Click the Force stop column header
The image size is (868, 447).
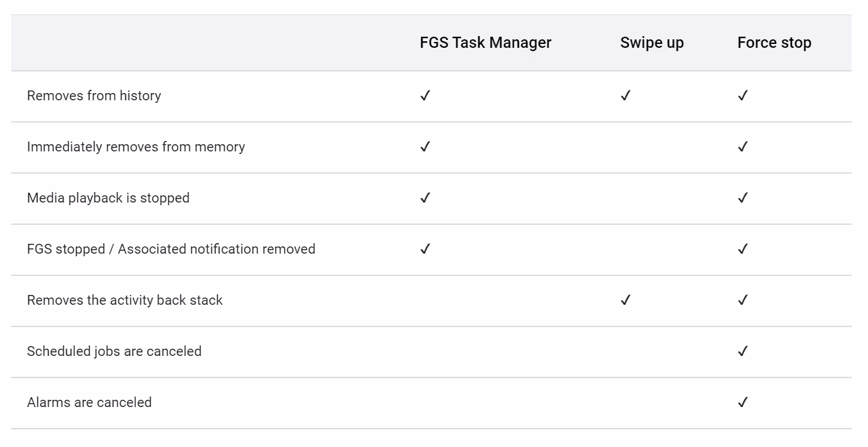tap(774, 43)
